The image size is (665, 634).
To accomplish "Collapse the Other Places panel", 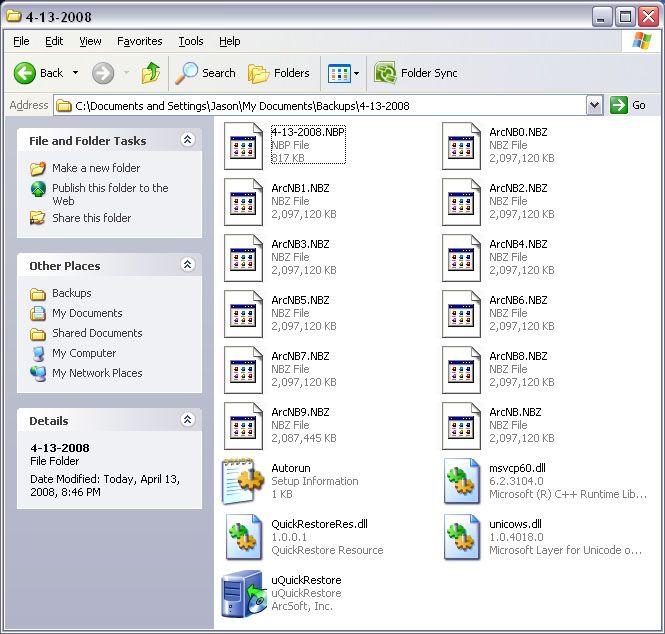I will [187, 265].
